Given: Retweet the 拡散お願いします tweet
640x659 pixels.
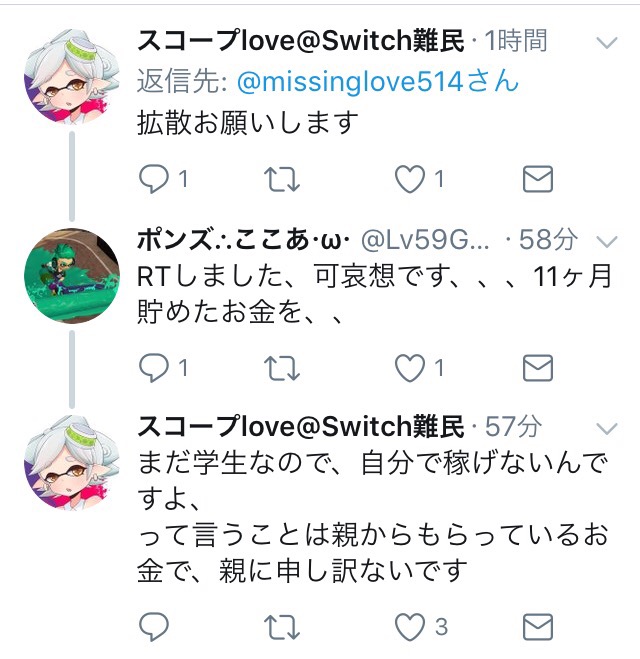Looking at the screenshot, I should point(282,180).
